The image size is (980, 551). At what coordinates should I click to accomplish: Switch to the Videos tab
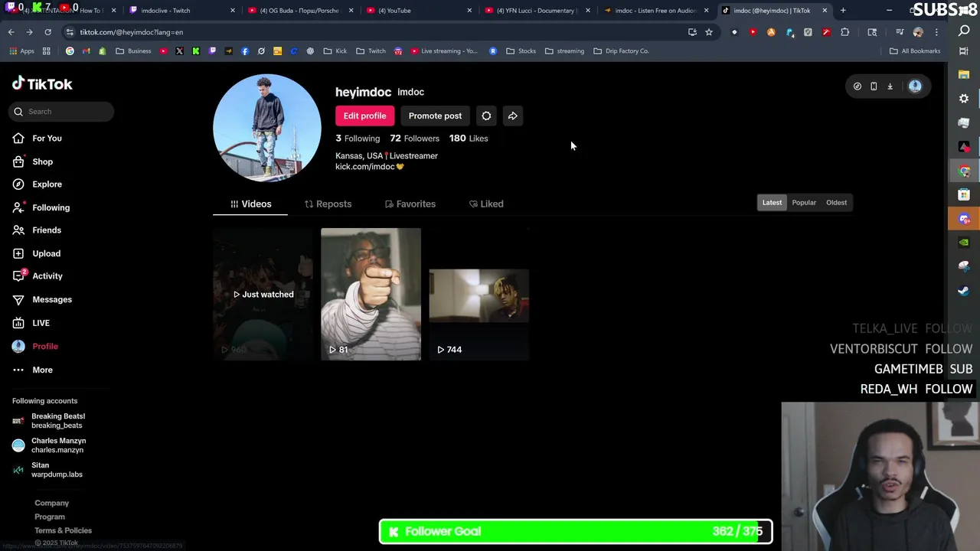pyautogui.click(x=250, y=204)
